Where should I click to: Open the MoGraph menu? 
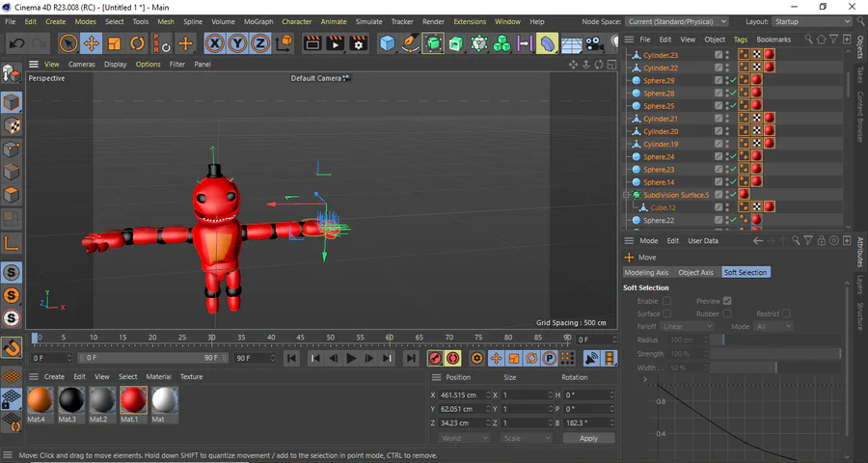(258, 21)
